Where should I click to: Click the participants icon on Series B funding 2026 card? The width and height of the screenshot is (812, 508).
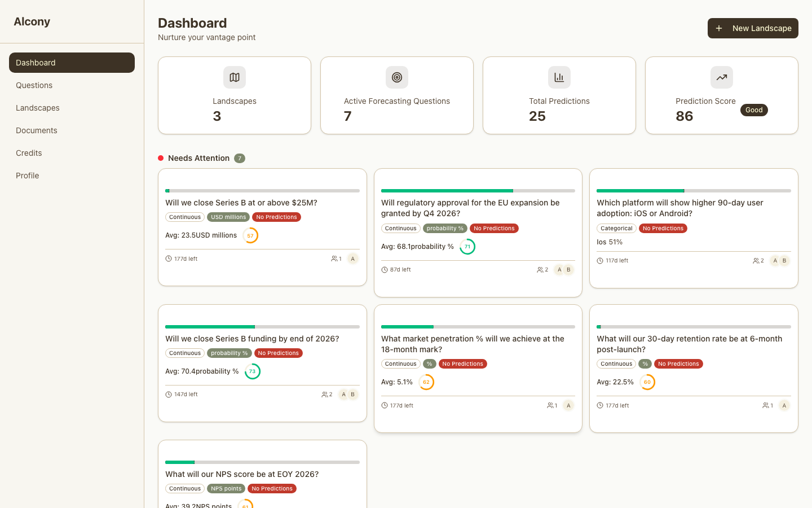tap(325, 395)
